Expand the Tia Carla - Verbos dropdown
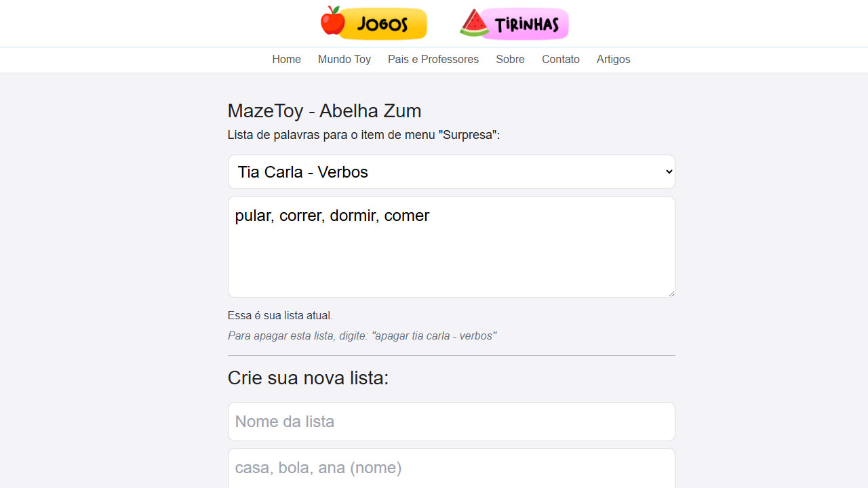Image resolution: width=868 pixels, height=488 pixels. point(452,172)
